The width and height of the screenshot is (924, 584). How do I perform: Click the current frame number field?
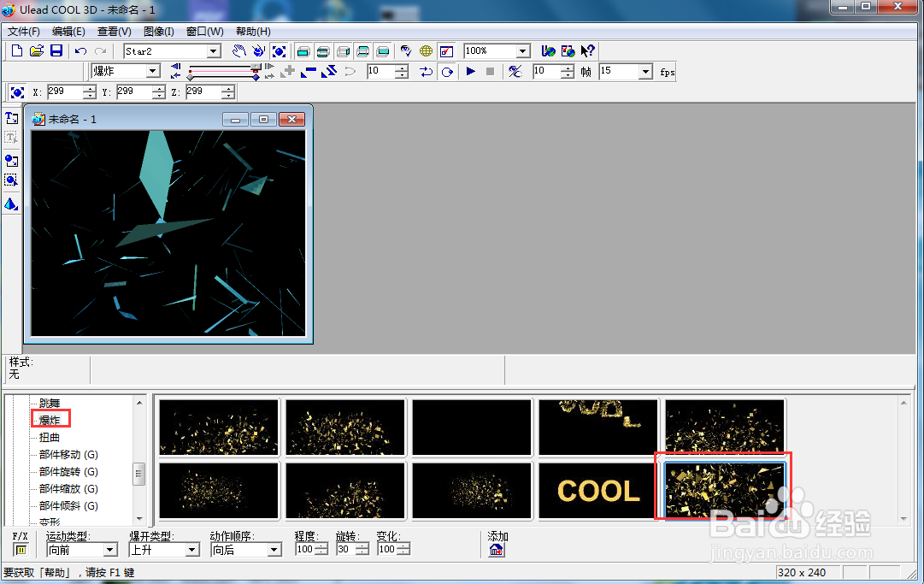coord(380,72)
